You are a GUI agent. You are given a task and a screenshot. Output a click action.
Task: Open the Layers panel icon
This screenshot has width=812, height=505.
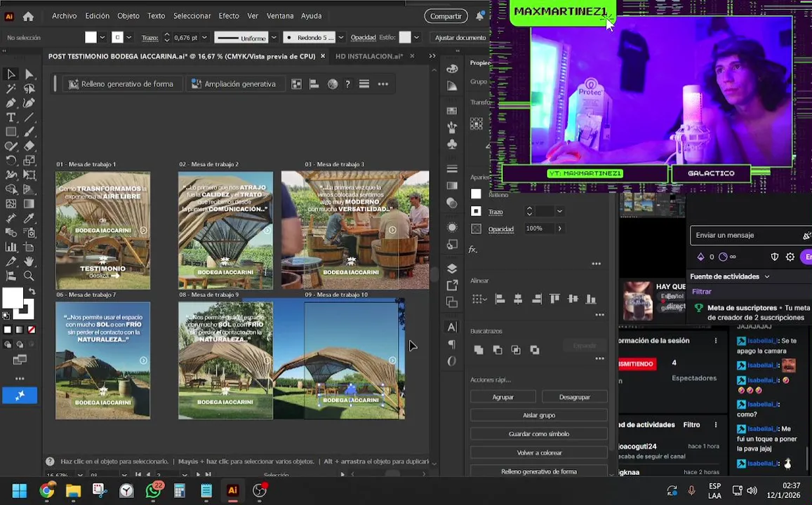452,268
